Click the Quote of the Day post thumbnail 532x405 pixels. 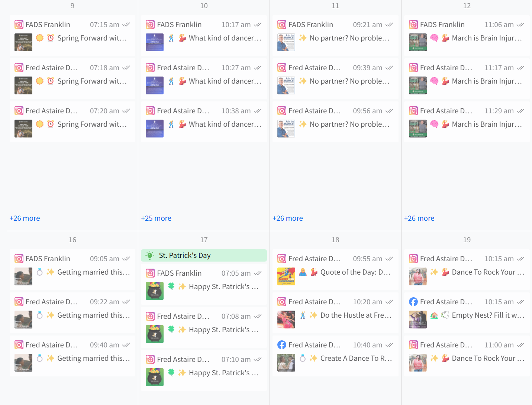coord(286,277)
